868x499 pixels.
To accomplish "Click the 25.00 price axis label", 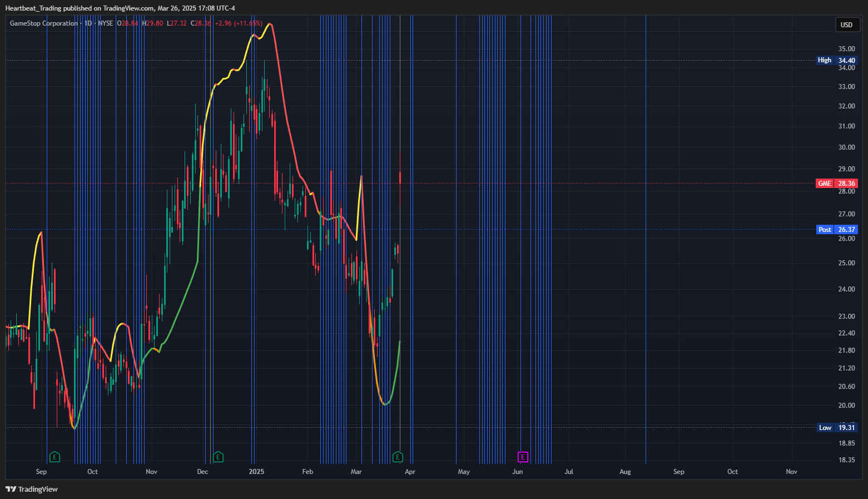I will 847,263.
